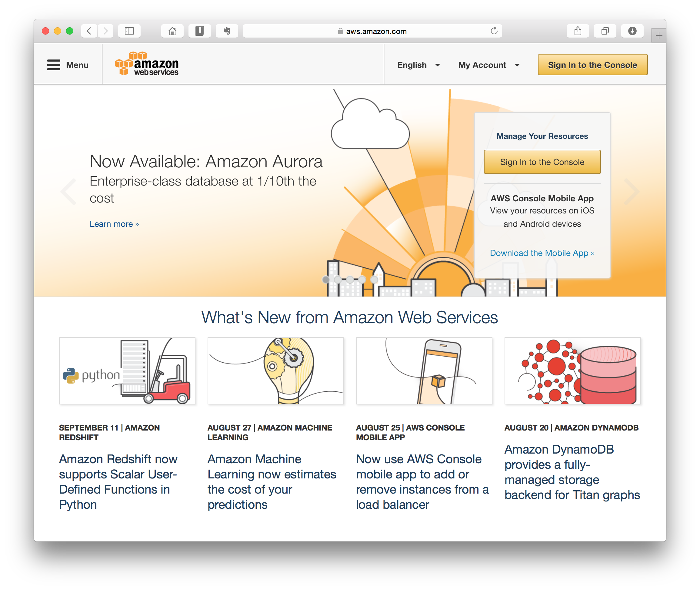Screen dimensions: 700x590
Task: Click the hero banner Sign In button
Action: (542, 162)
